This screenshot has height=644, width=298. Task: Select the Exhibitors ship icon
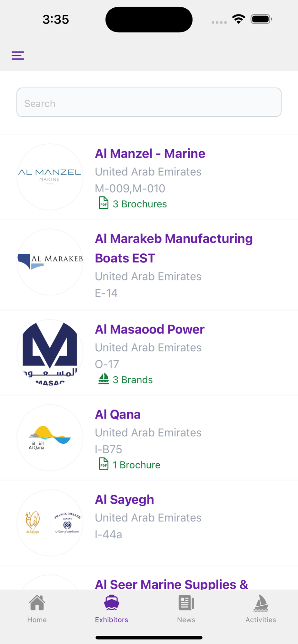coord(112,603)
